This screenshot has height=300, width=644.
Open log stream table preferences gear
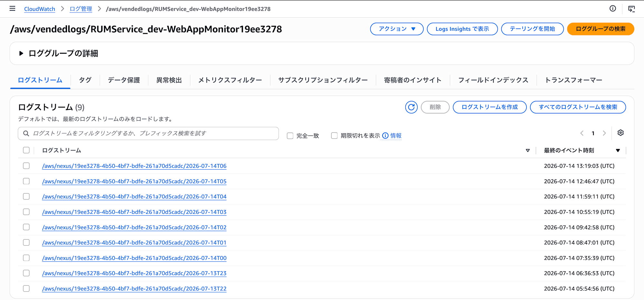point(620,133)
